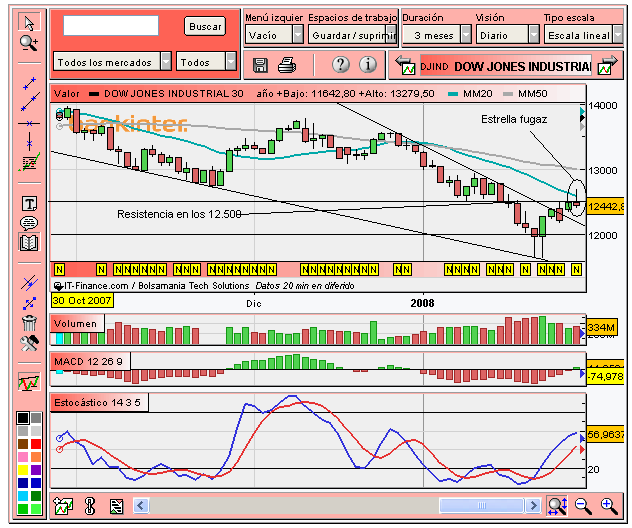The height and width of the screenshot is (528, 632).
Task: Open the Diario vision dropdown
Action: pyautogui.click(x=508, y=35)
